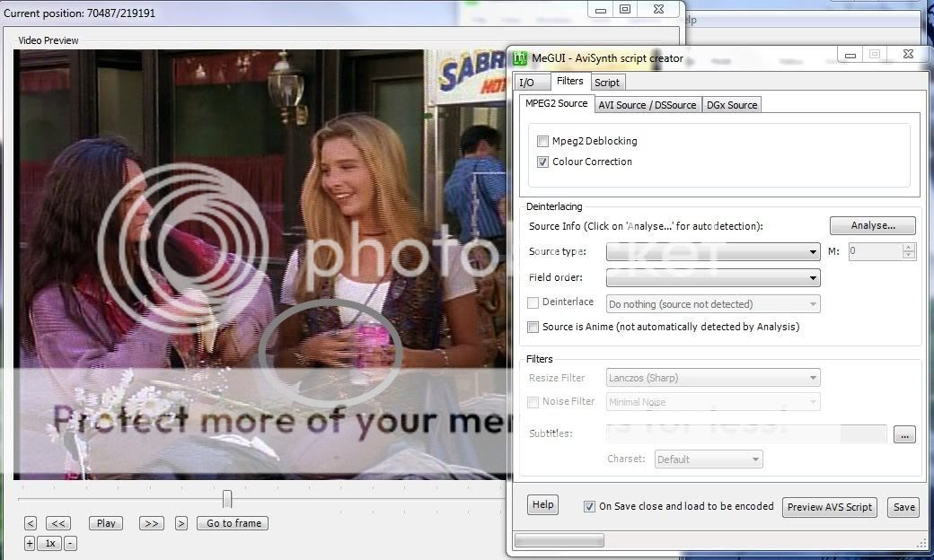This screenshot has height=560, width=934.
Task: Click the Play button
Action: (x=106, y=523)
